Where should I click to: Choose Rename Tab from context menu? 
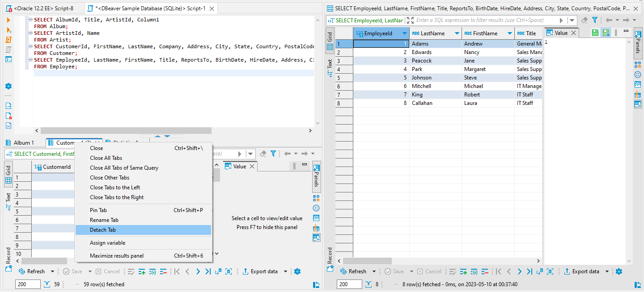click(143, 220)
